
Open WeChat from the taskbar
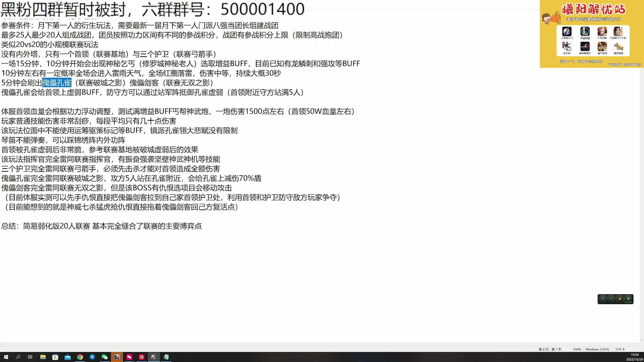[105, 357]
